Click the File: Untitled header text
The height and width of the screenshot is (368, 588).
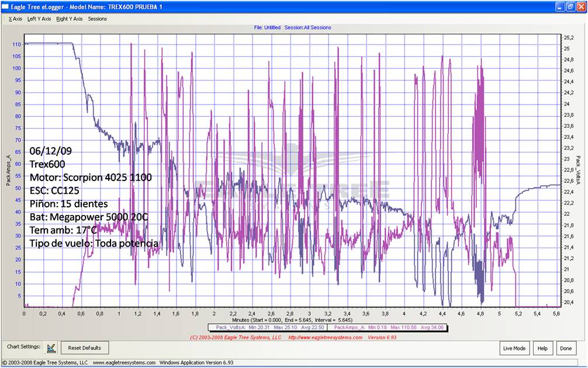[267, 27]
